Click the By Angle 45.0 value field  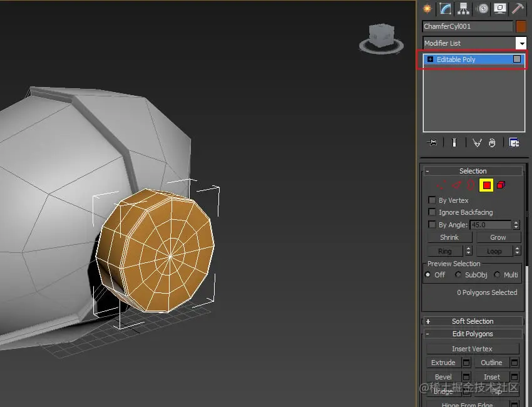[491, 225]
